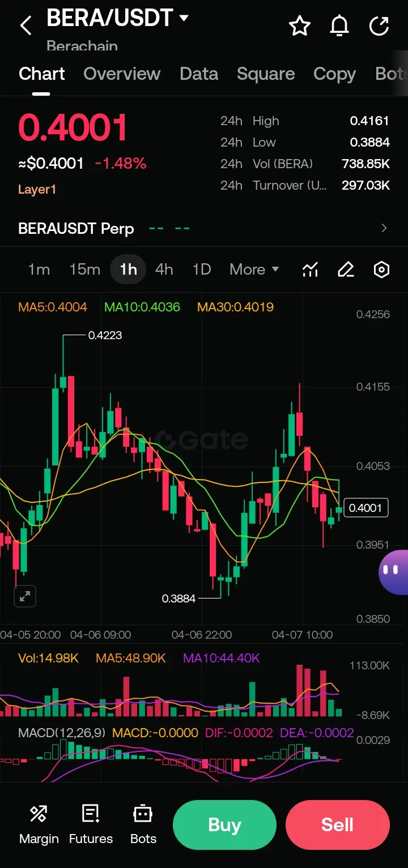Screen dimensions: 408x868
Task: Tap 24h Turnover value 297.03K
Action: pos(366,185)
